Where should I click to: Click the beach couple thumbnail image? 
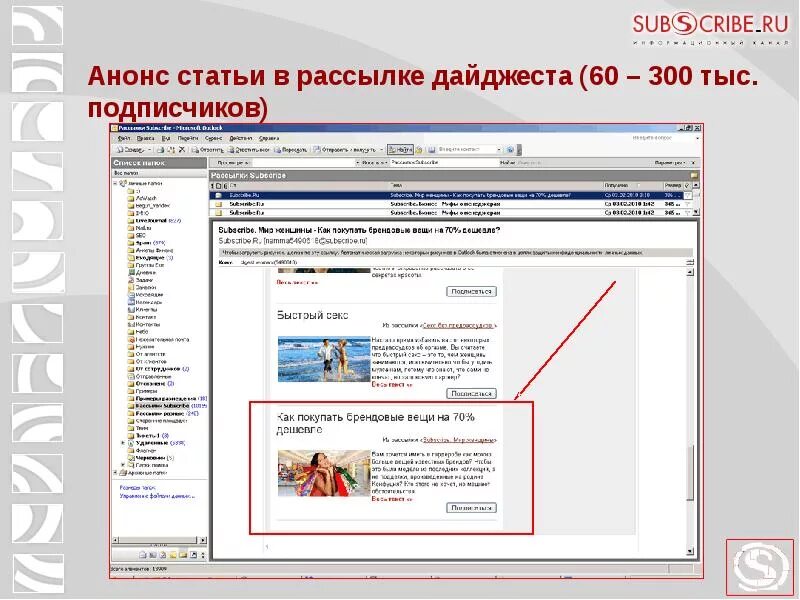pos(324,359)
